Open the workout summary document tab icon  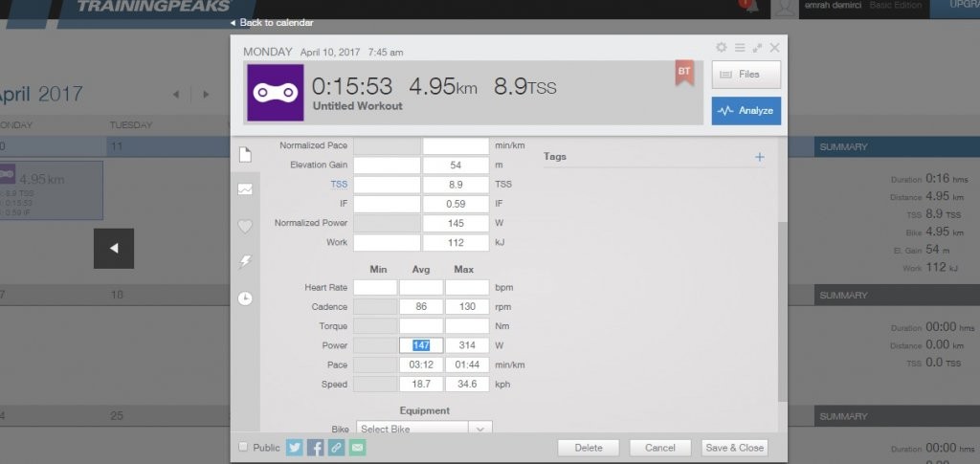coord(245,155)
